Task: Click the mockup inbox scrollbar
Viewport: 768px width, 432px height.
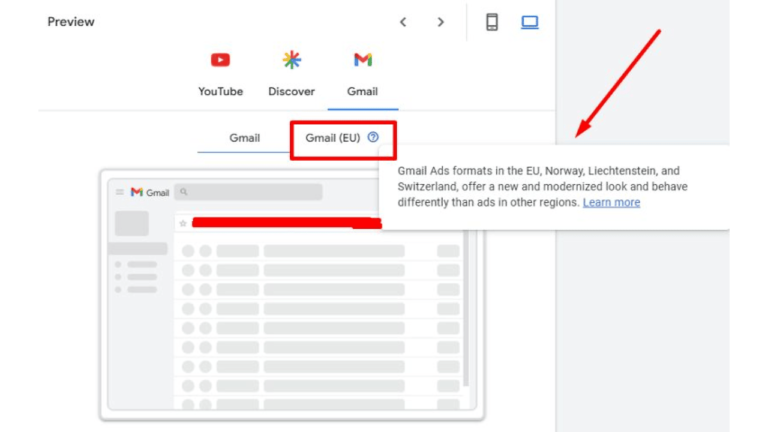Action: coord(466,308)
